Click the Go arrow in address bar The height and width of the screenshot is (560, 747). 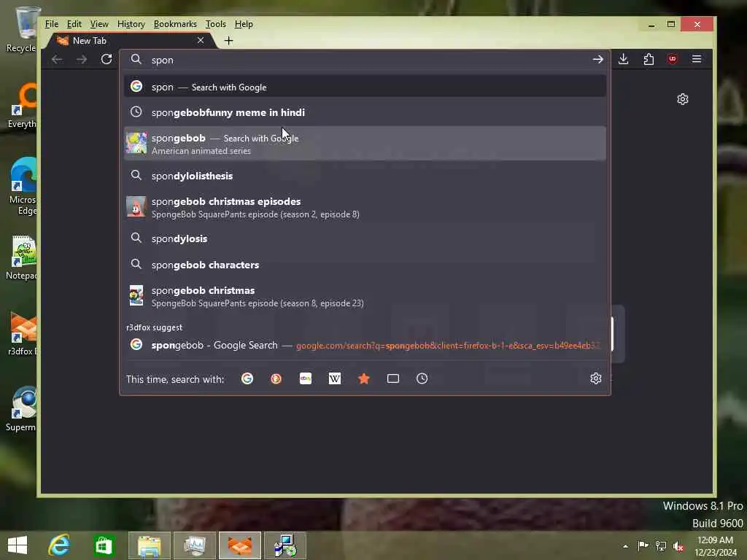pos(597,59)
